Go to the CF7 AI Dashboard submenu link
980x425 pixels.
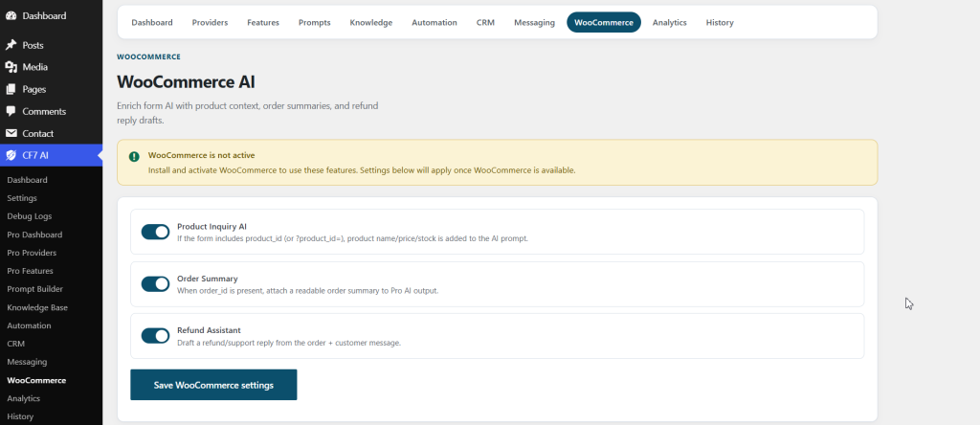coord(27,180)
